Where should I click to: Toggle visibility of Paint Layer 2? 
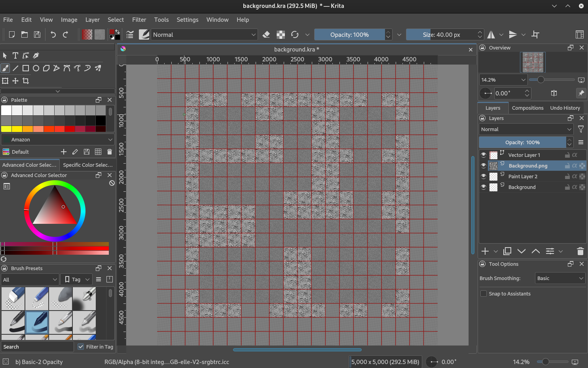click(x=484, y=176)
